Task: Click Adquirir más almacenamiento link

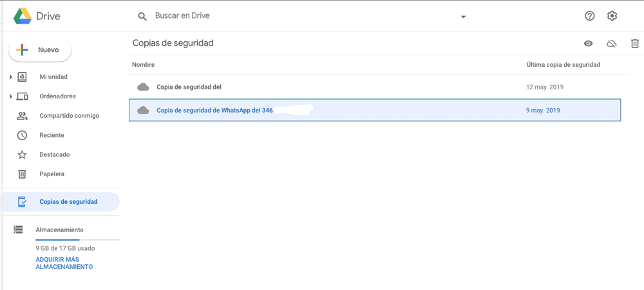Action: (x=64, y=263)
